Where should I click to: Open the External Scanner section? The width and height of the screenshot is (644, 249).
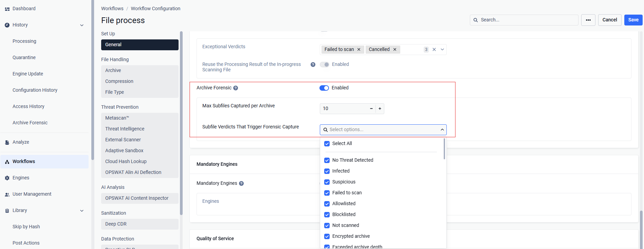click(140, 140)
